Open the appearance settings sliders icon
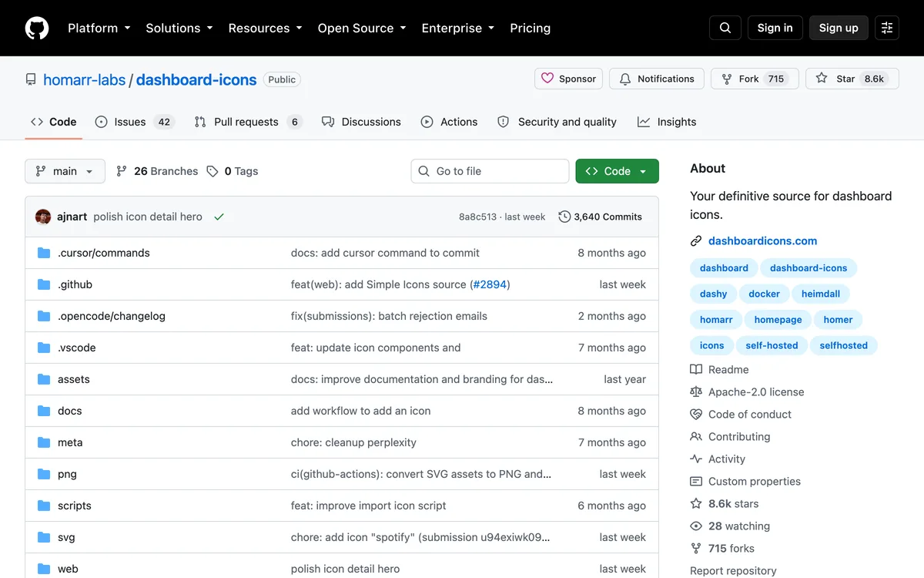This screenshot has width=924, height=578. point(887,28)
